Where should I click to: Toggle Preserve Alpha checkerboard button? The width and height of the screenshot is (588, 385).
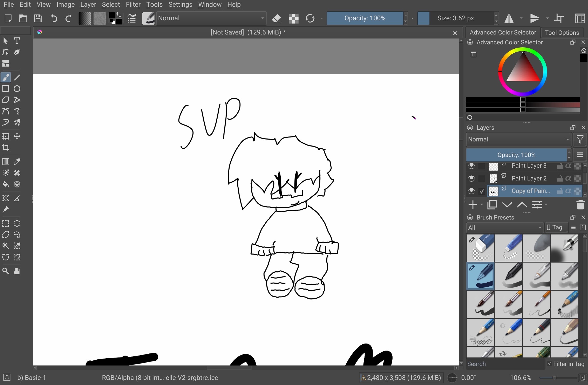coord(293,18)
